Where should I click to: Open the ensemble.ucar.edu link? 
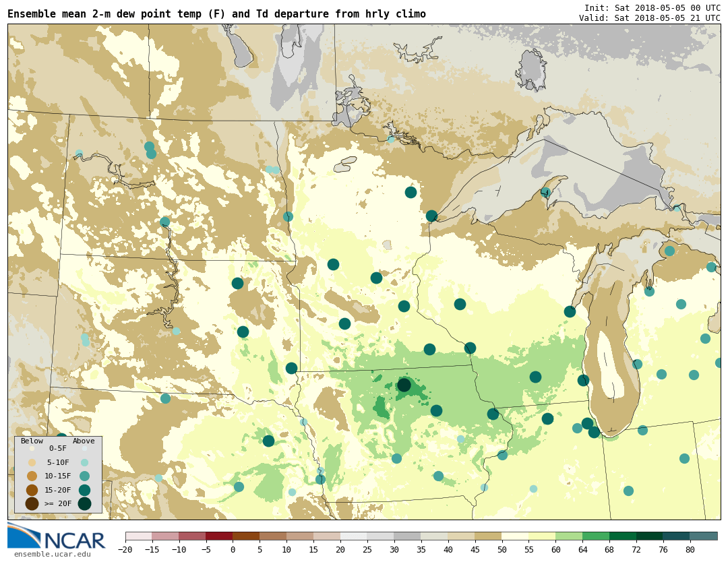[53, 555]
